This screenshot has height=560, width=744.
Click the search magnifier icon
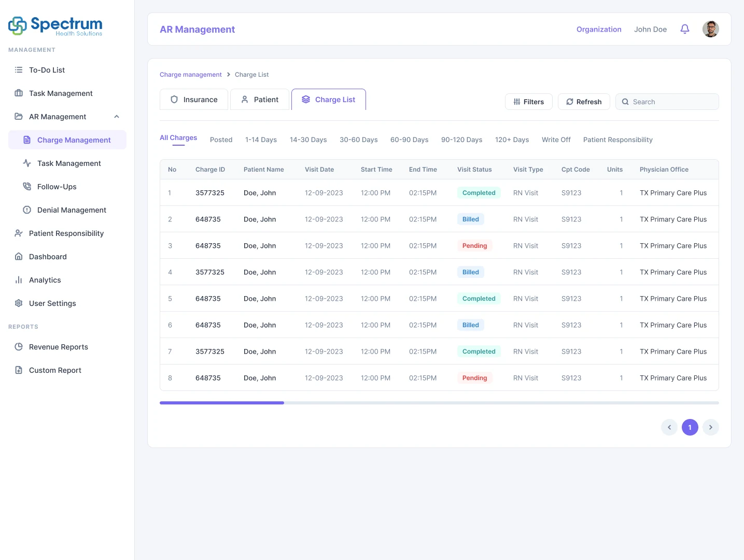625,102
